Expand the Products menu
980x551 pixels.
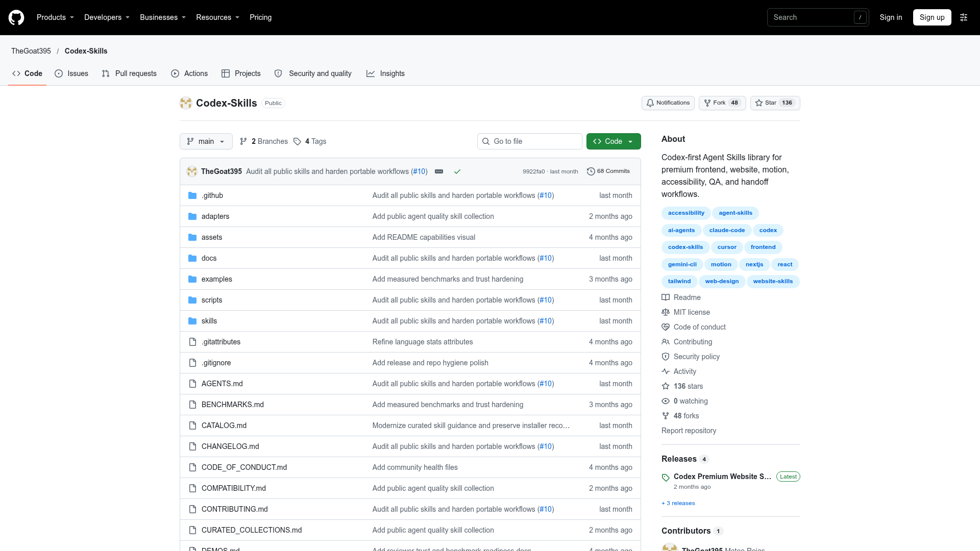[55, 17]
